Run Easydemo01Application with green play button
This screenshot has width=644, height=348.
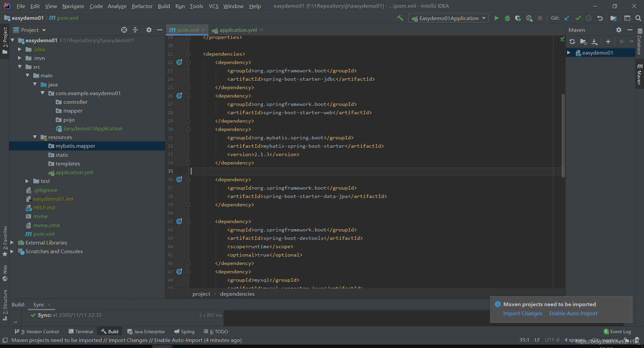pos(496,18)
